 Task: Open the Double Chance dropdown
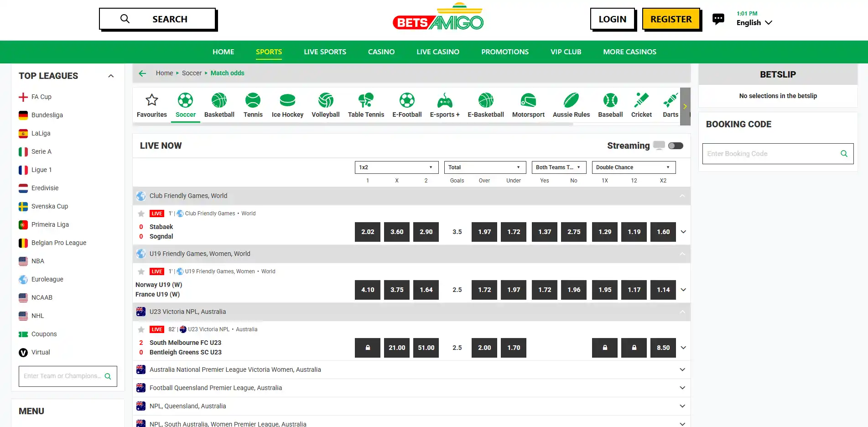tap(634, 167)
